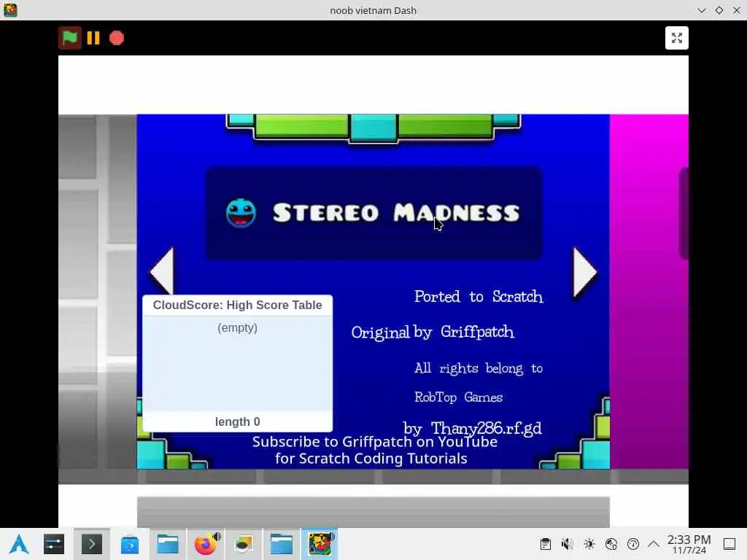The height and width of the screenshot is (560, 747).
Task: Click the green flag to start the project
Action: tap(70, 38)
